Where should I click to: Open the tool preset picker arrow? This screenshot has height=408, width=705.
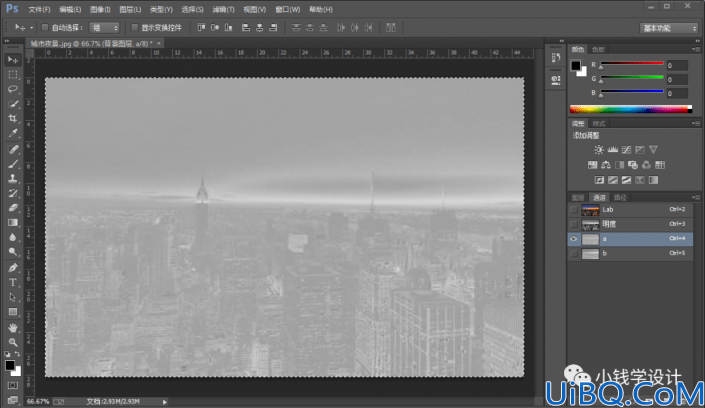(x=31, y=28)
